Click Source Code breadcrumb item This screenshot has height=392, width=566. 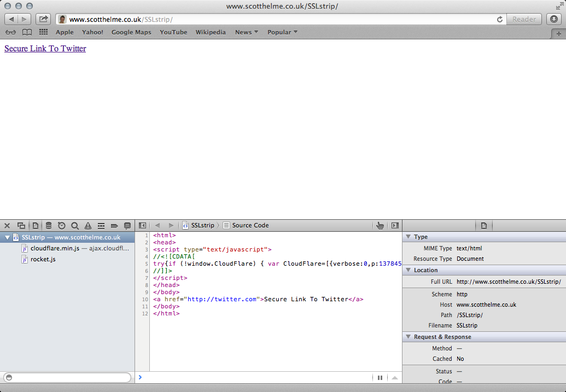pyautogui.click(x=246, y=225)
